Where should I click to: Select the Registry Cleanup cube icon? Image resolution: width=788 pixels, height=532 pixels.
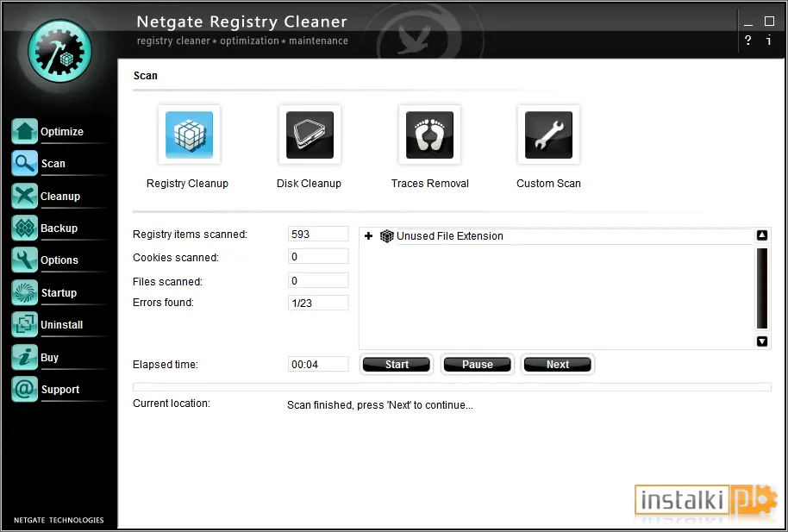189,135
